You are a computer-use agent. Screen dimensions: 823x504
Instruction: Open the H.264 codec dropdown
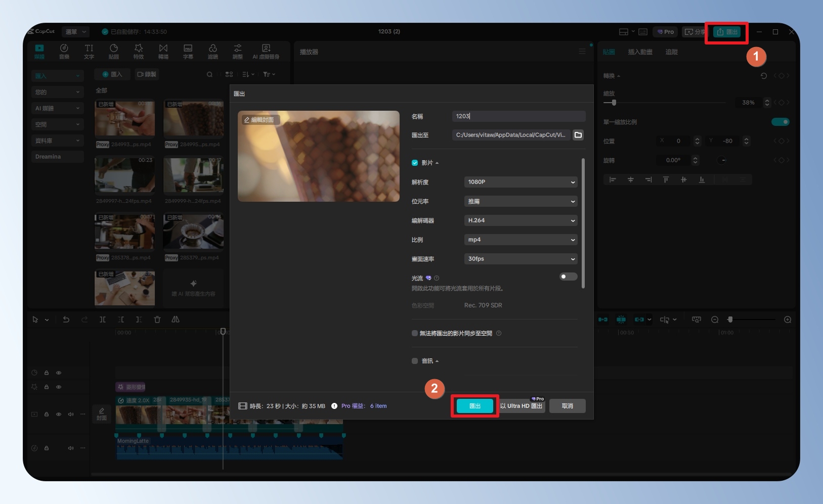(521, 220)
